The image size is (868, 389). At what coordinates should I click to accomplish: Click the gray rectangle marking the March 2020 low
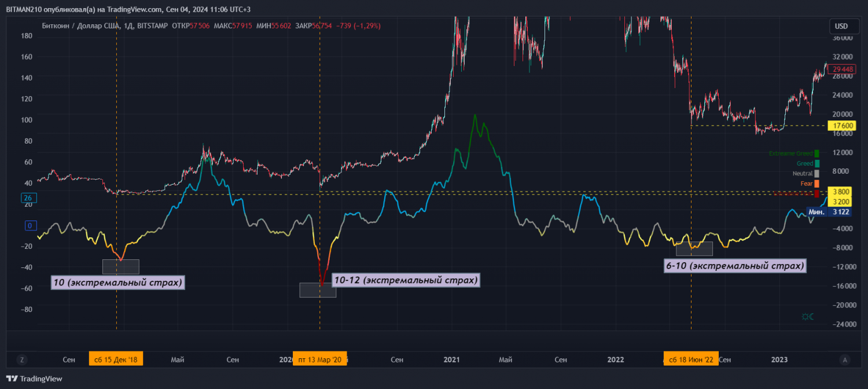pyautogui.click(x=318, y=290)
